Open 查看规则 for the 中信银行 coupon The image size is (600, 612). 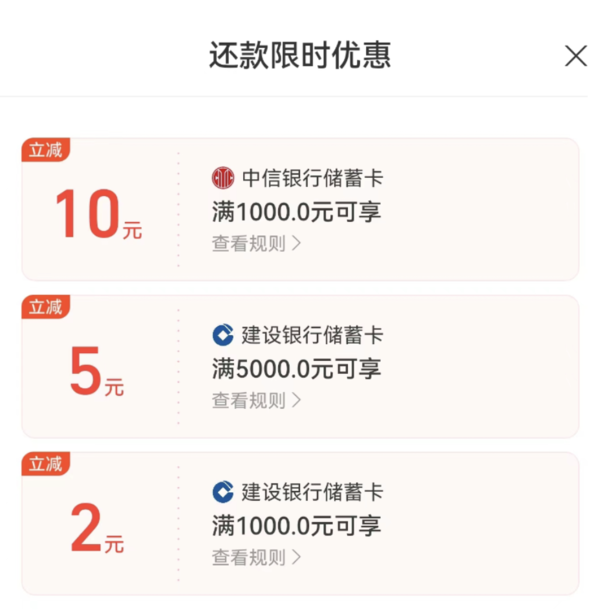point(256,244)
